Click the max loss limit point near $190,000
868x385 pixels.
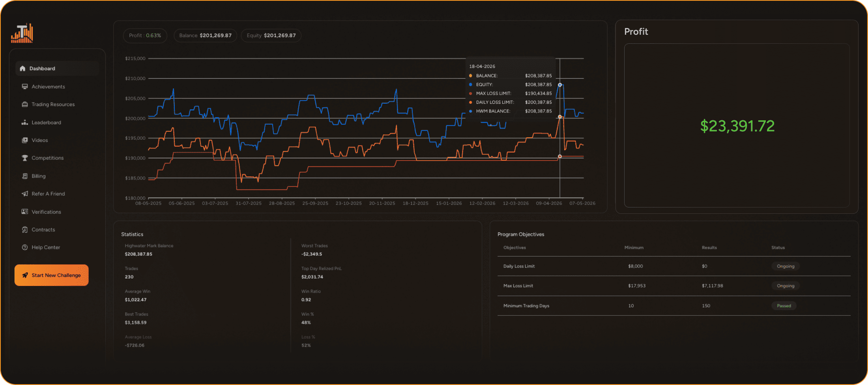pyautogui.click(x=560, y=157)
